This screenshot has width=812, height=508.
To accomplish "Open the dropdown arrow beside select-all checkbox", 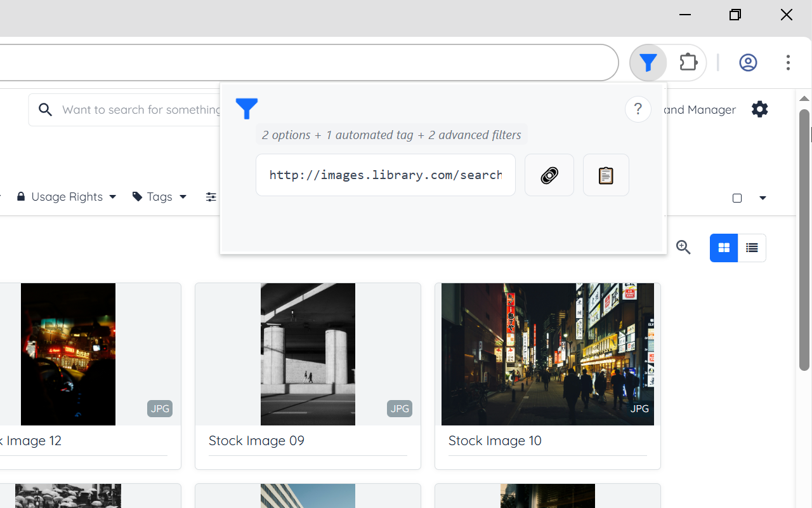I will [763, 198].
